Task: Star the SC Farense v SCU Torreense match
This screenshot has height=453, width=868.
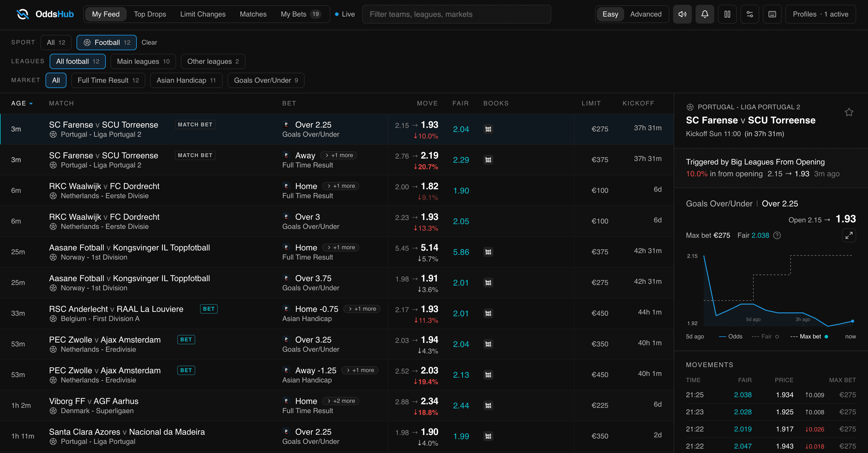Action: (849, 112)
